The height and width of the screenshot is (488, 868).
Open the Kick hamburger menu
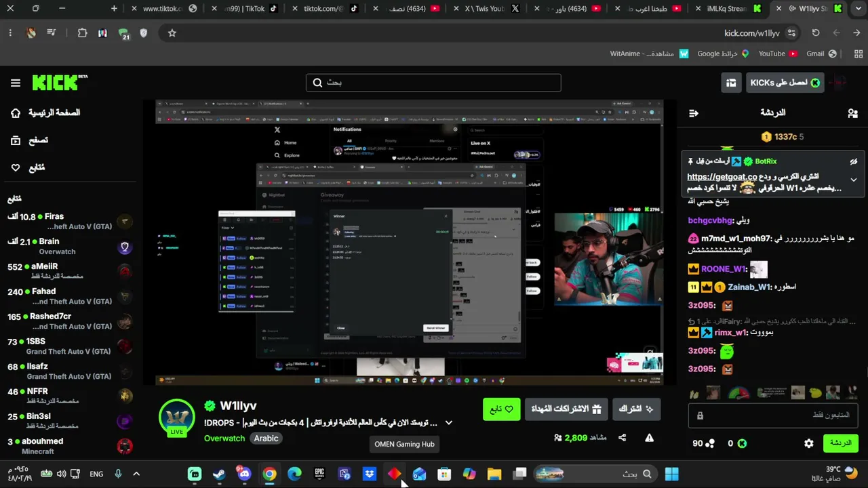tap(16, 83)
